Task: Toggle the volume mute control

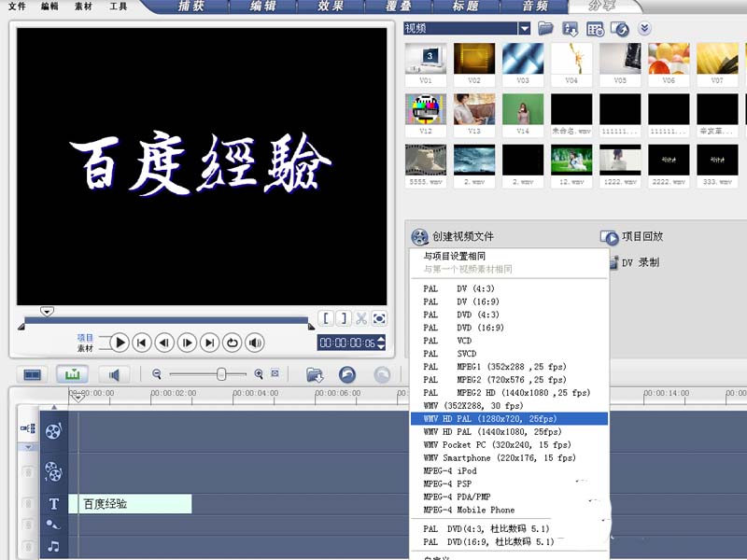Action: pyautogui.click(x=255, y=343)
